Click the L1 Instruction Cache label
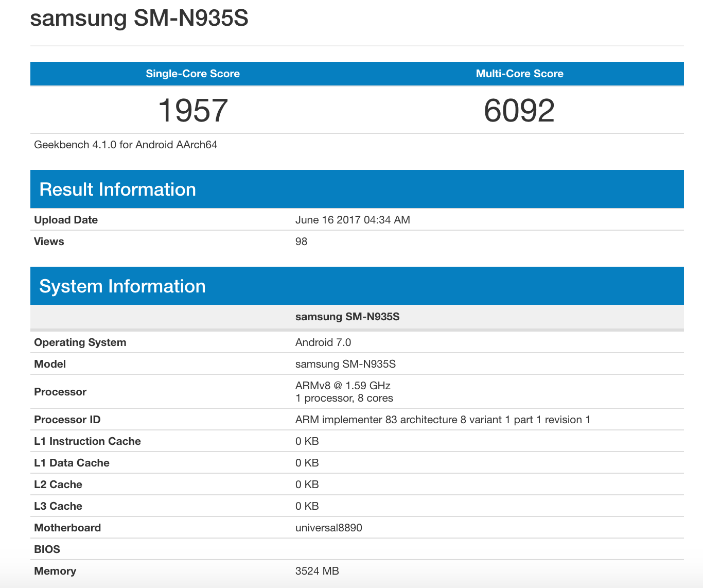Viewport: 703px width, 588px height. 87,441
